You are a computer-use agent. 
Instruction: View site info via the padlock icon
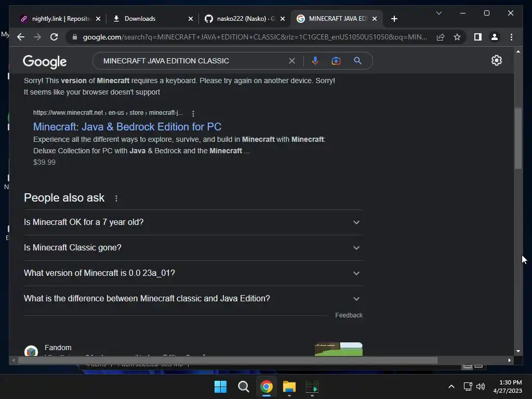point(75,37)
